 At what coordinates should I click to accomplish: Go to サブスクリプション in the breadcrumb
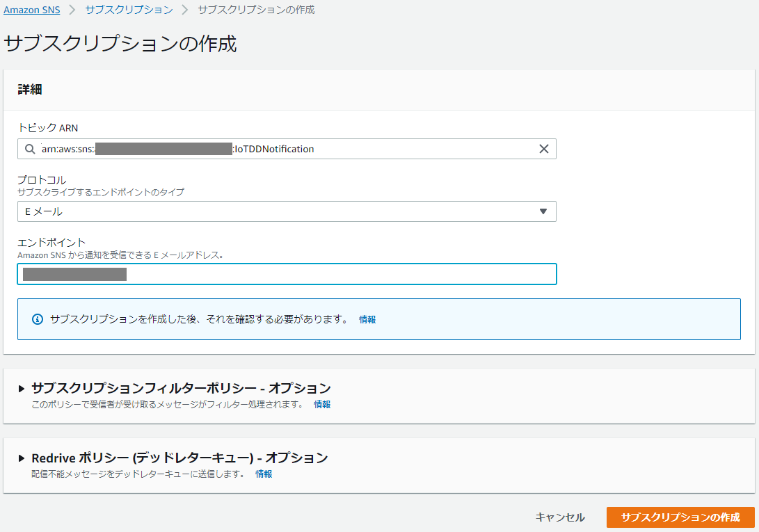click(129, 10)
